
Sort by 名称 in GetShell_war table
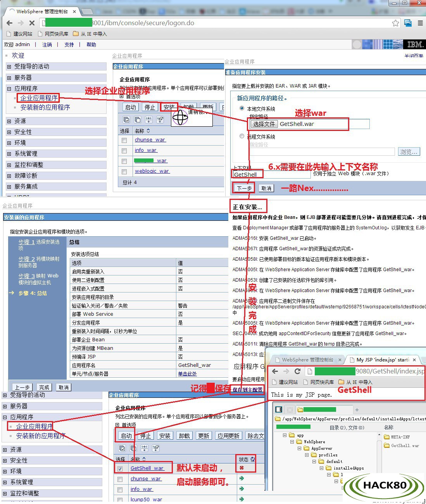coord(144,459)
